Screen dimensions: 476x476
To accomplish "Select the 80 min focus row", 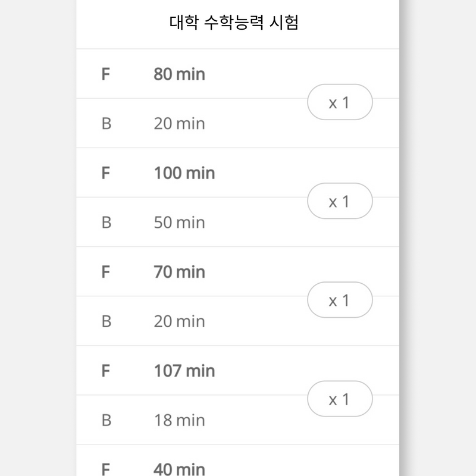I will [237, 74].
